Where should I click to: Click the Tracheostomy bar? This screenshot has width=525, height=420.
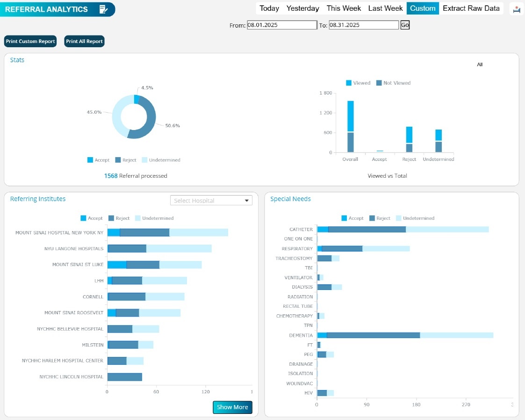[328, 258]
